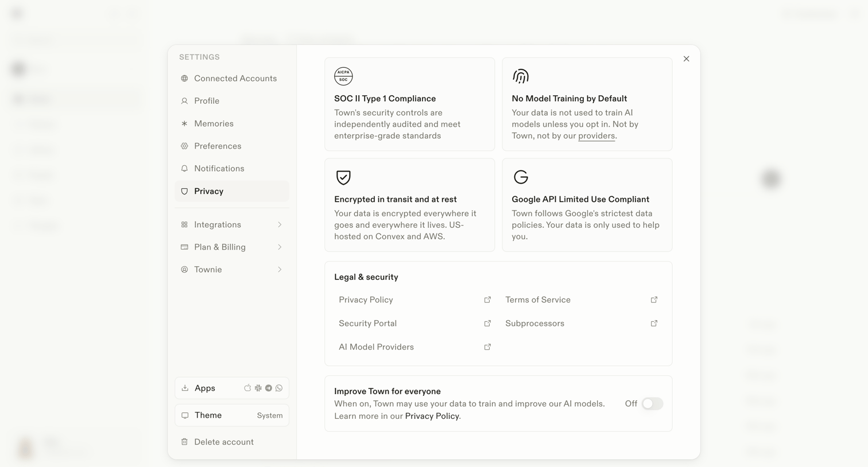868x467 pixels.
Task: Click the "No Model Training by Default" heading
Action: click(569, 99)
